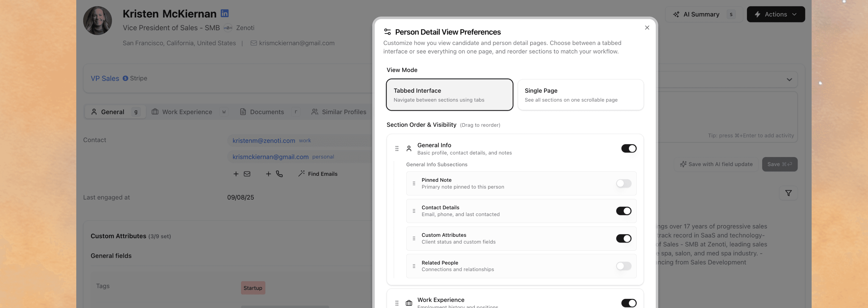Image resolution: width=868 pixels, height=308 pixels.
Task: Close the Person Detail View Preferences dialog
Action: 647,28
